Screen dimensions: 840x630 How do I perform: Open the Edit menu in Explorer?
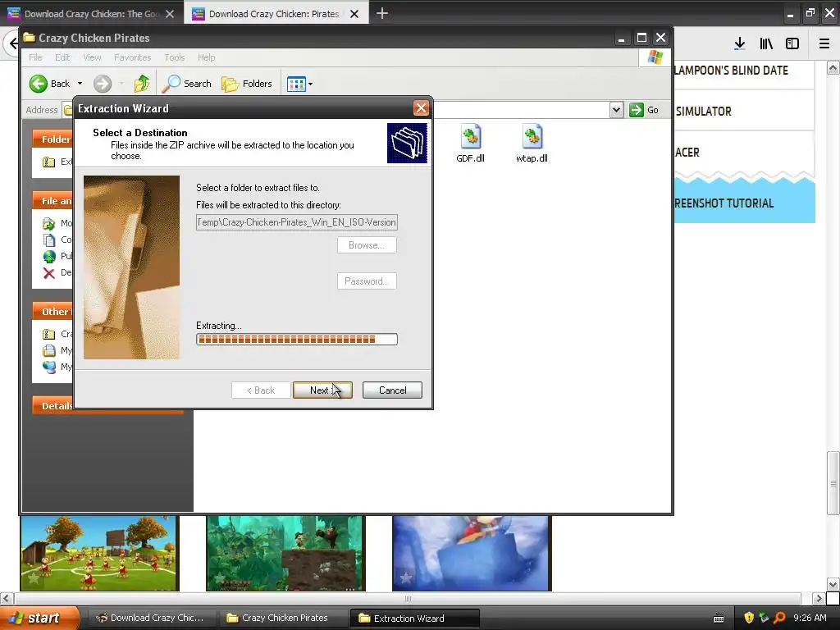pyautogui.click(x=62, y=57)
